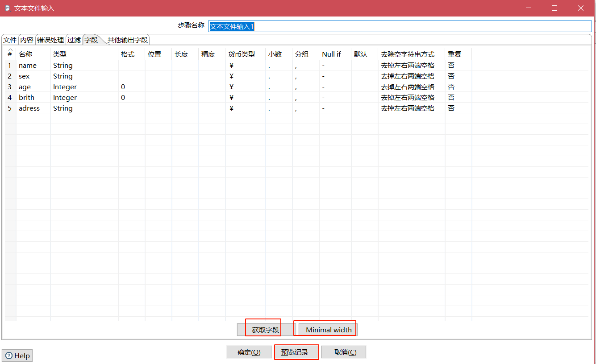Click the 预览记录 button
The height and width of the screenshot is (364, 596).
click(x=295, y=352)
